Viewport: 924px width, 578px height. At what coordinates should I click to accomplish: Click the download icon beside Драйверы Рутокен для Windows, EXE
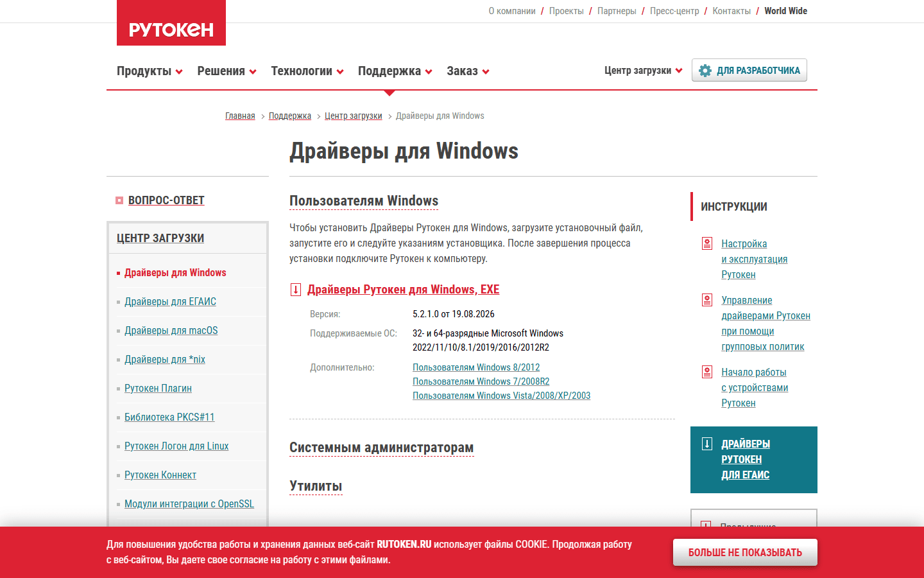click(296, 290)
